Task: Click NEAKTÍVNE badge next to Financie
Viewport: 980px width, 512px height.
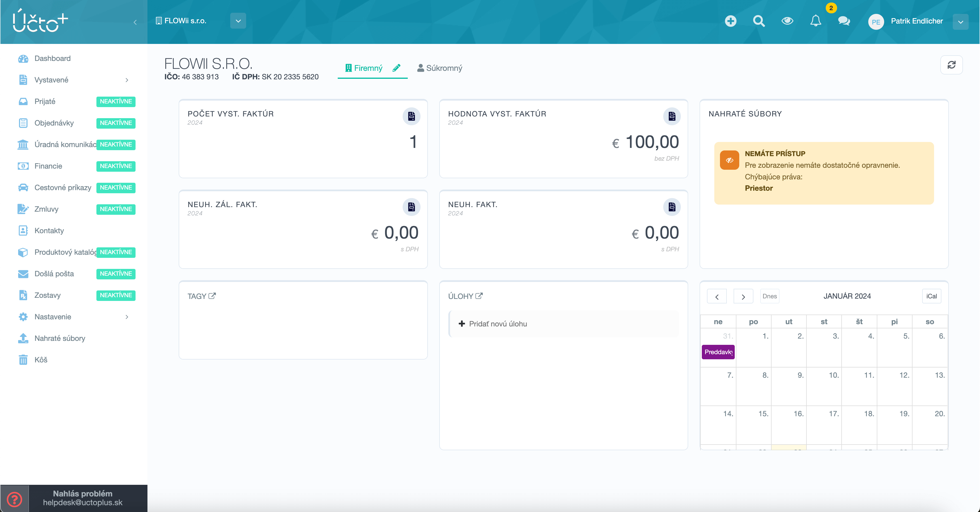Action: click(x=116, y=166)
